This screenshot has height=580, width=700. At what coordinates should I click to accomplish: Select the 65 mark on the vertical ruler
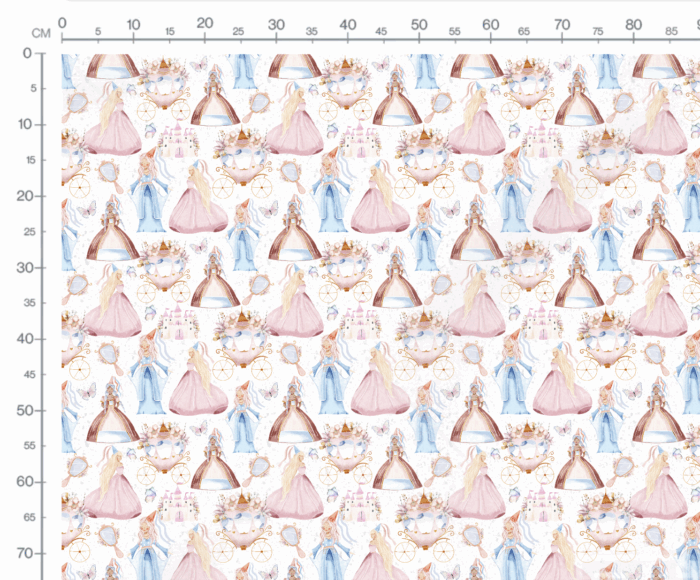coord(30,517)
